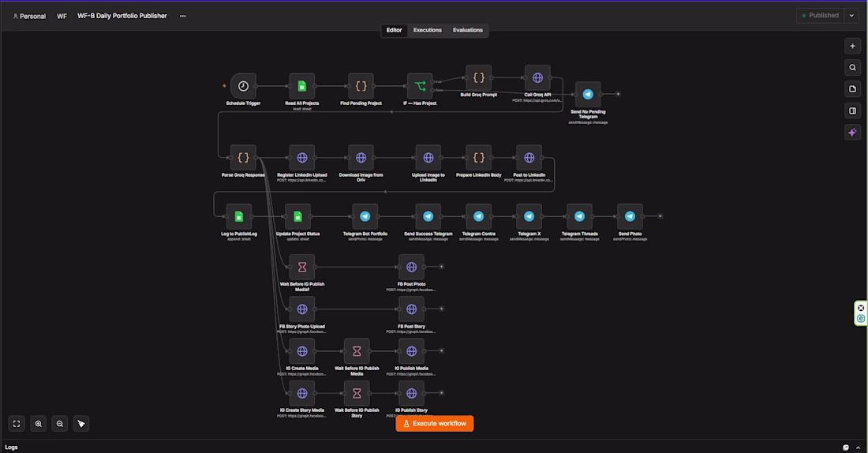868x453 pixels.
Task: Open the Logs panel label
Action: (11, 447)
